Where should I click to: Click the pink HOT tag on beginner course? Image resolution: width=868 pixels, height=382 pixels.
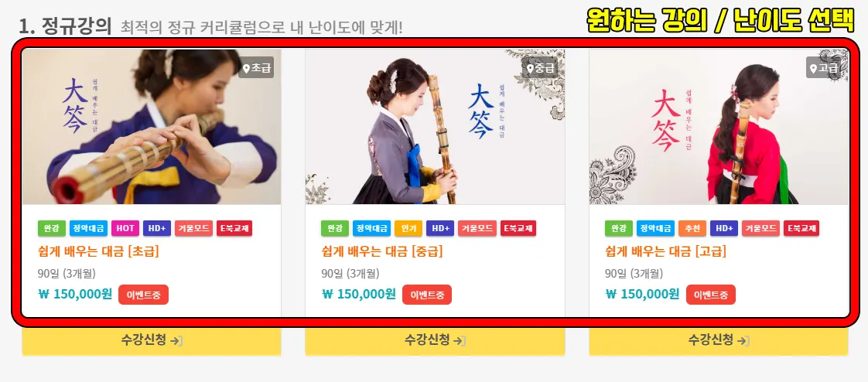tap(125, 228)
